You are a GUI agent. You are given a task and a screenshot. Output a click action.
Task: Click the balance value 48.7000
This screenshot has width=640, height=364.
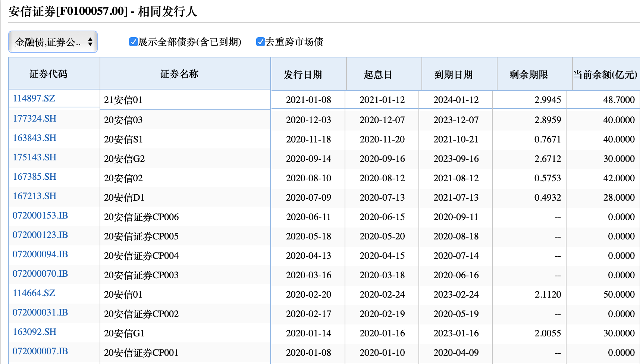(x=619, y=100)
